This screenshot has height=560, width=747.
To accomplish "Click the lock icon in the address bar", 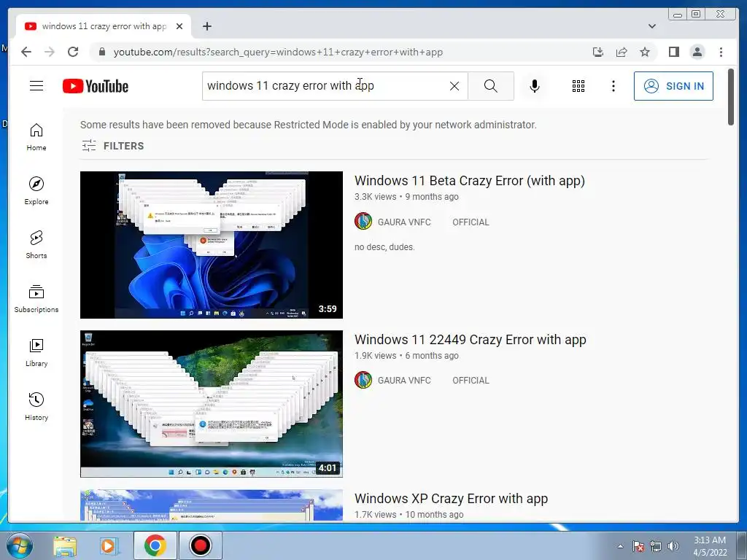I will pyautogui.click(x=101, y=52).
